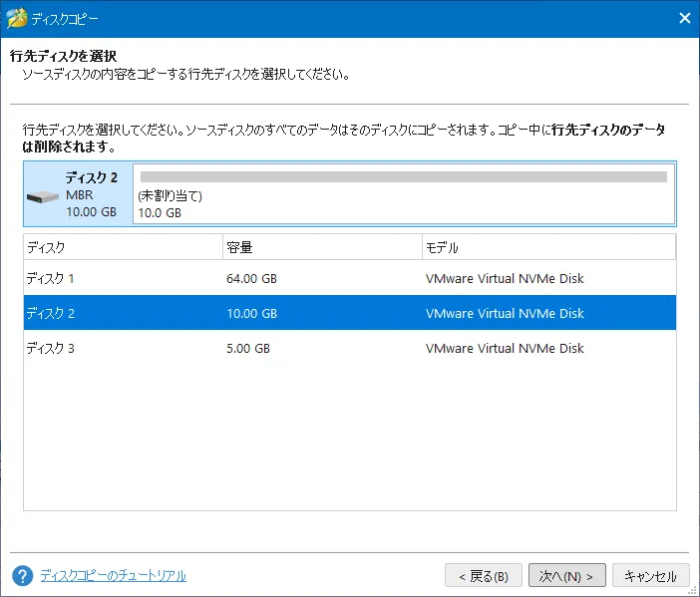Click the blue help question mark icon
The image size is (700, 597).
23,576
